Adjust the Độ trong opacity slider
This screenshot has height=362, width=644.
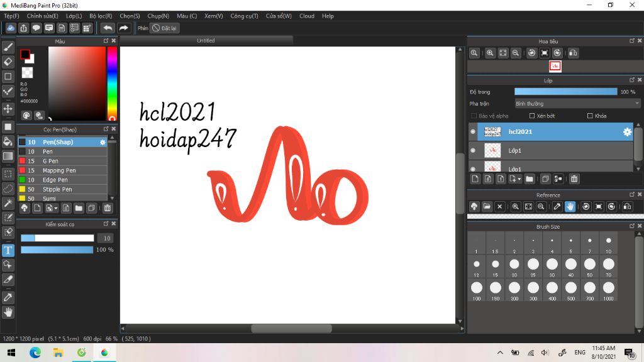[565, 92]
